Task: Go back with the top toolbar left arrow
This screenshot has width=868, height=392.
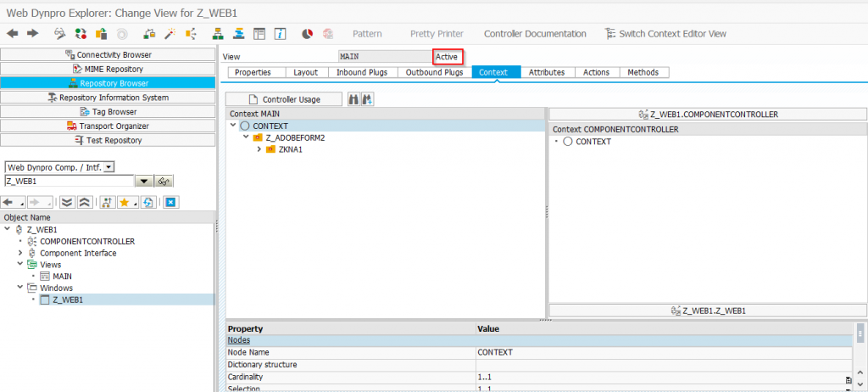Action: (12, 34)
